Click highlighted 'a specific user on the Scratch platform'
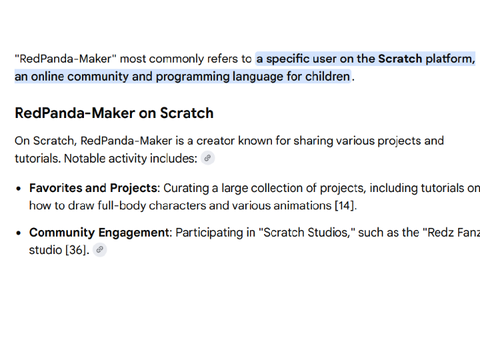The width and height of the screenshot is (480, 360). (x=364, y=59)
